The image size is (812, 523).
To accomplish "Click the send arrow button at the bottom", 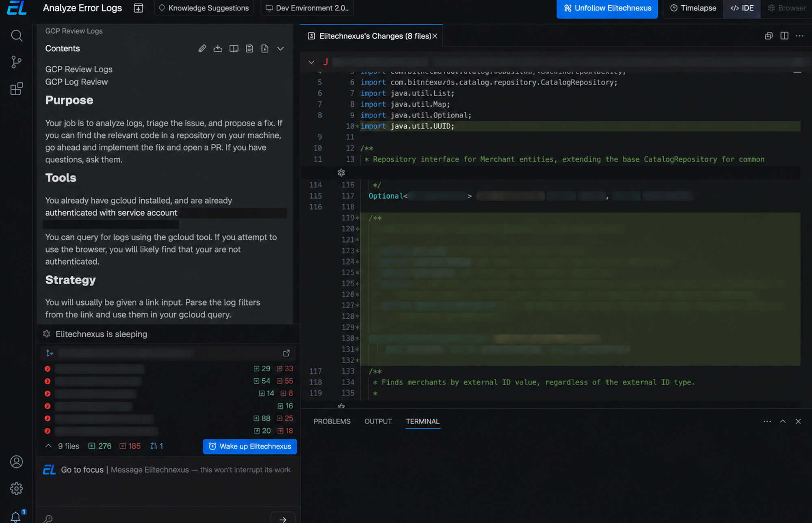I will click(283, 519).
